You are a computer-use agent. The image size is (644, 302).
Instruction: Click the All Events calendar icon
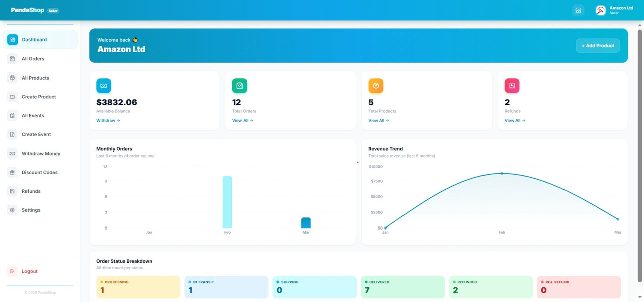12,115
